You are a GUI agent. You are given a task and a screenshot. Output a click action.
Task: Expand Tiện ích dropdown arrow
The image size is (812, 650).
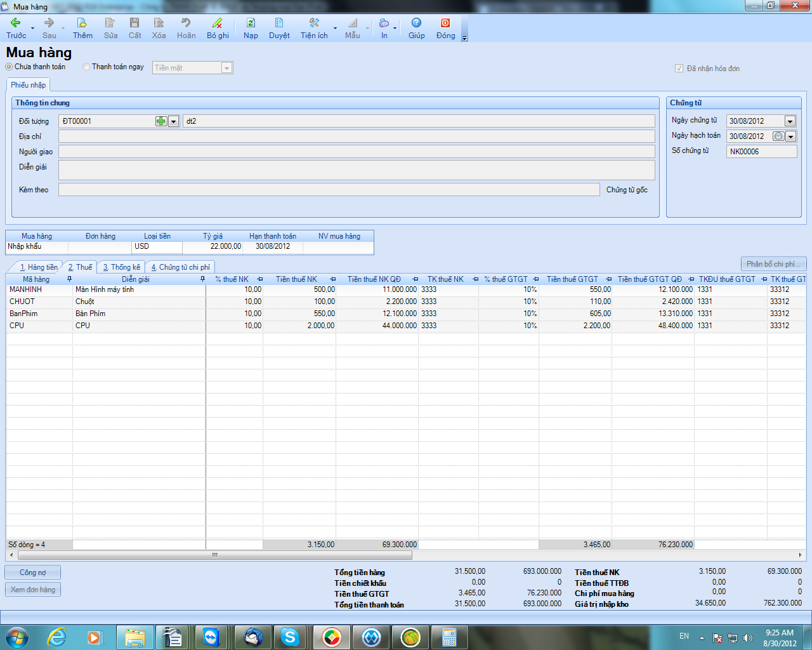tap(335, 28)
